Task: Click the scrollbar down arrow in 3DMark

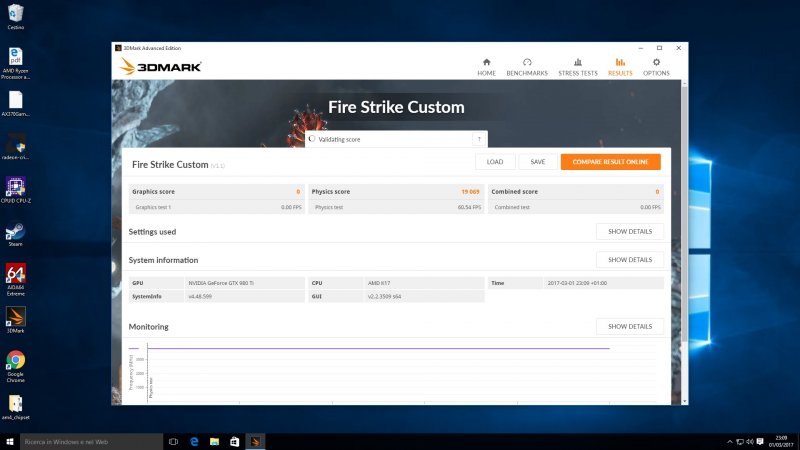Action: click(x=685, y=402)
